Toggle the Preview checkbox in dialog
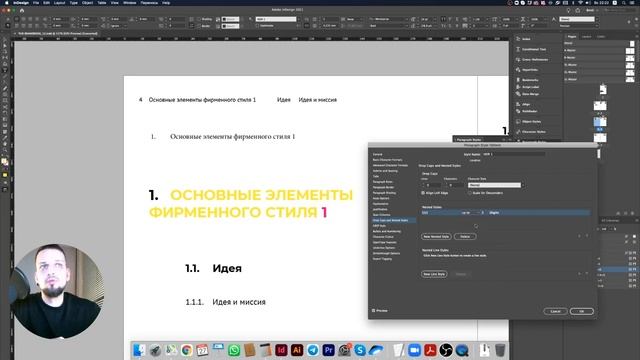The height and width of the screenshot is (360, 640). coord(373,311)
